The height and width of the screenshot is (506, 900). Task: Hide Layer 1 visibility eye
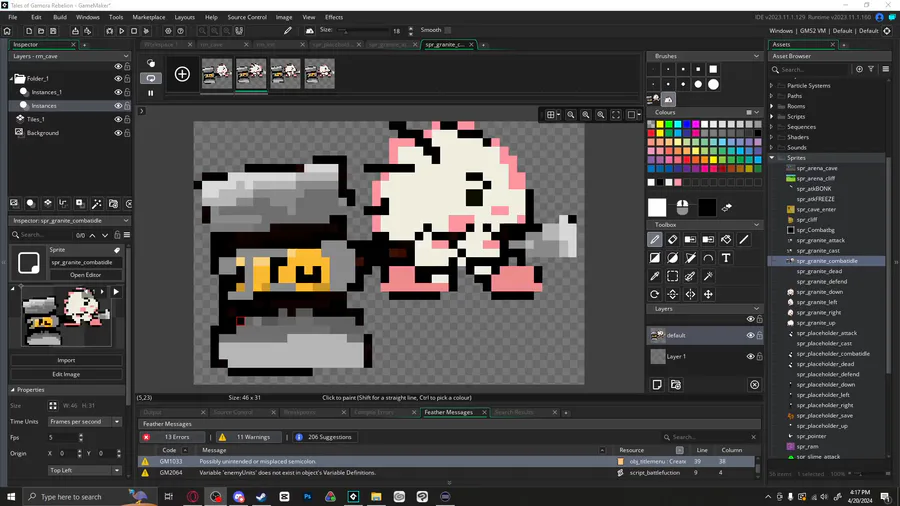(x=750, y=357)
